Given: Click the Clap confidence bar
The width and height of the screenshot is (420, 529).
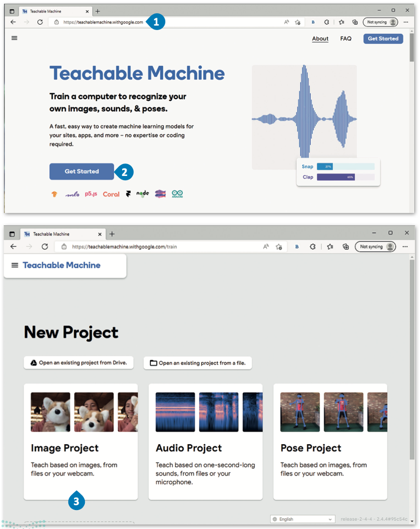Looking at the screenshot, I should coord(345,177).
